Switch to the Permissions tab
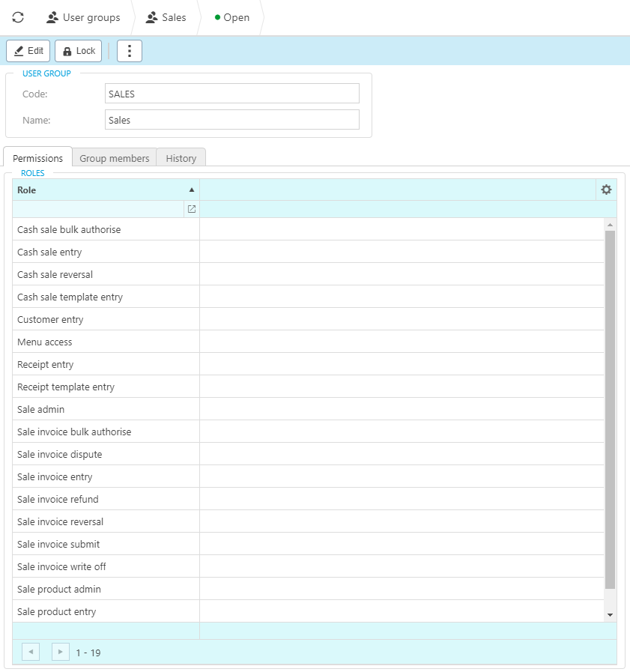630x672 pixels. click(x=37, y=158)
